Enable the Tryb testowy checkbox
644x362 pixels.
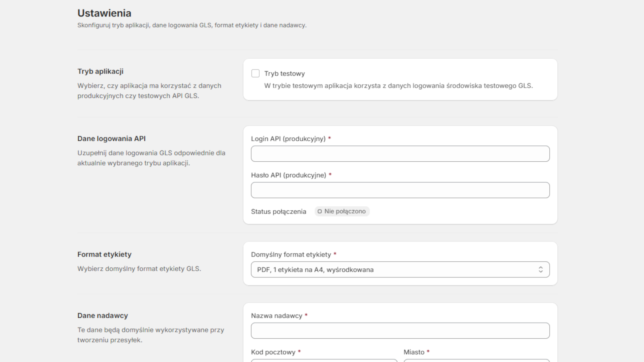(x=255, y=73)
